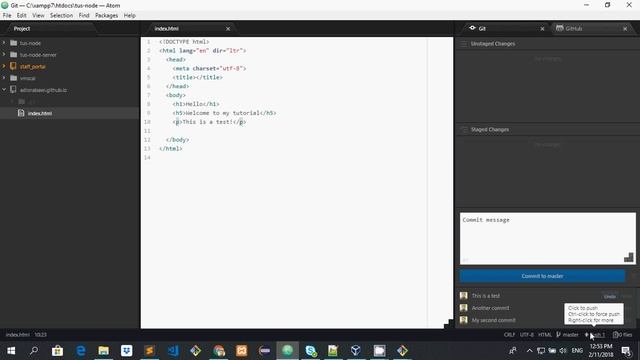Click the github.io repository icon

(13, 90)
